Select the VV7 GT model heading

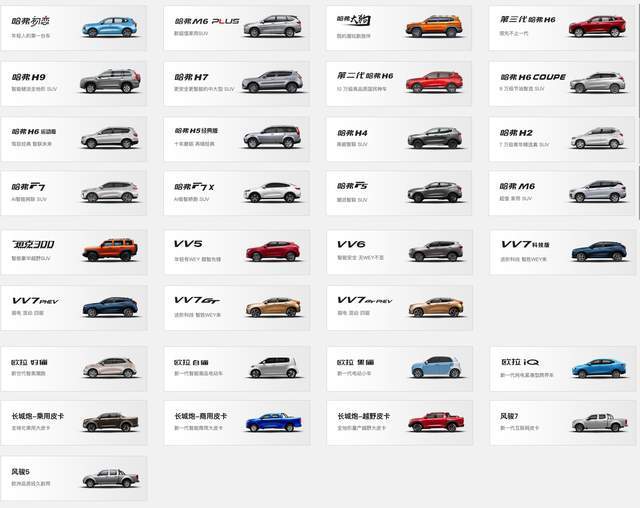point(197,301)
